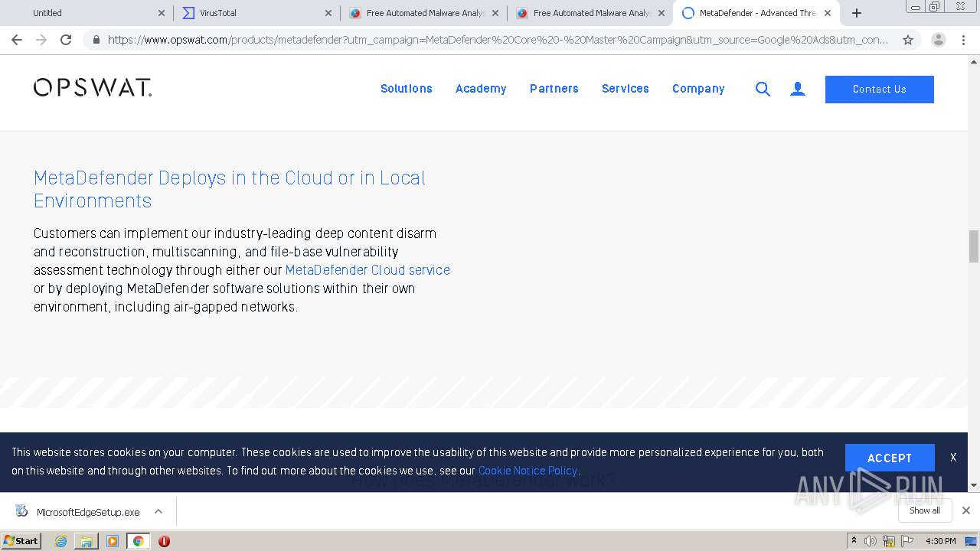Viewport: 980px width, 551px height.
Task: Click the red security taskbar icon
Action: (164, 541)
